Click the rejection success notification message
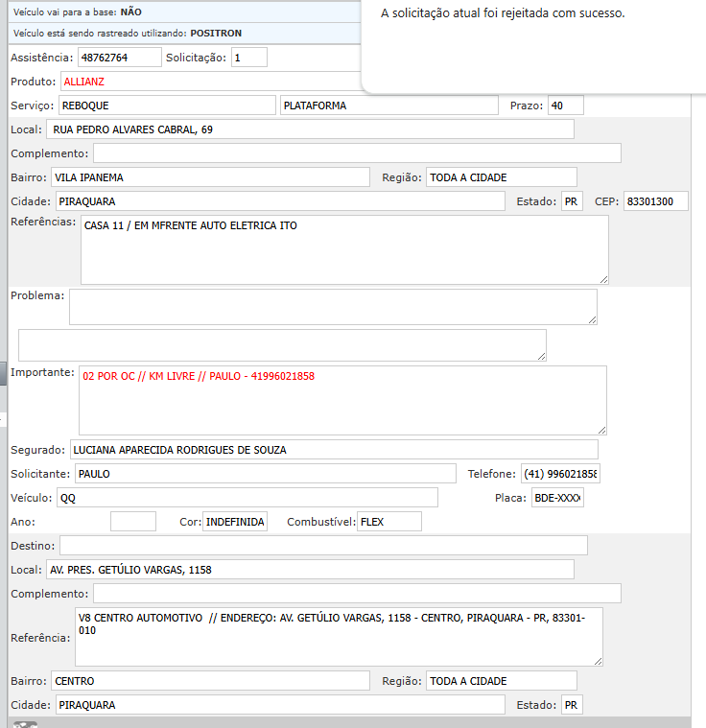Screen dimensions: 706x728 (x=503, y=14)
